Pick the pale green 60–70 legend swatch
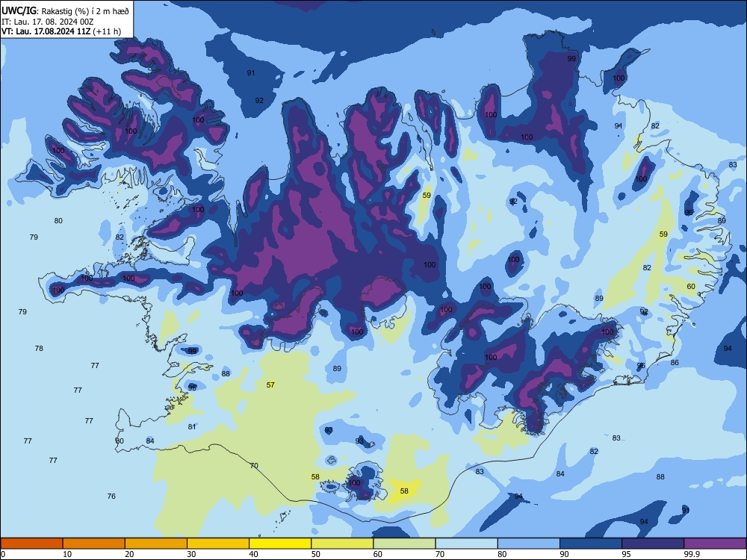This screenshot has width=747, height=560. [x=404, y=544]
